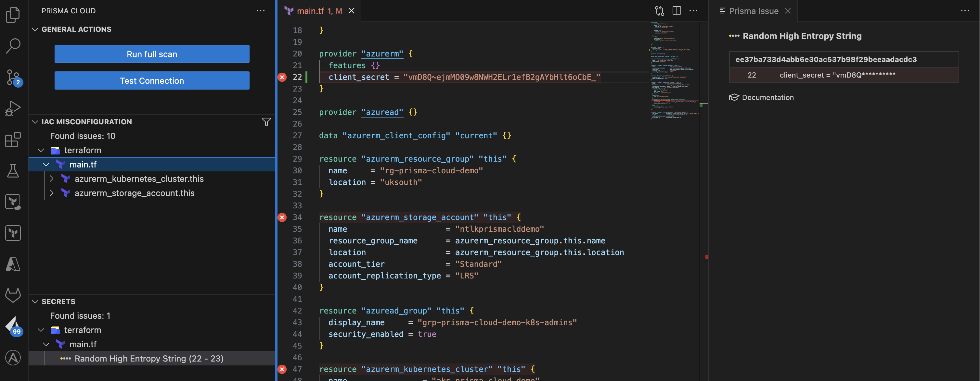Viewport: 980px width, 381px height.
Task: Click error marker on line 34
Action: [282, 217]
